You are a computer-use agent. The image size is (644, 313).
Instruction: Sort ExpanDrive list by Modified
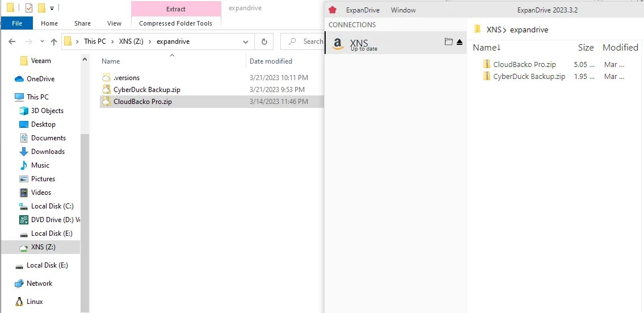point(620,47)
